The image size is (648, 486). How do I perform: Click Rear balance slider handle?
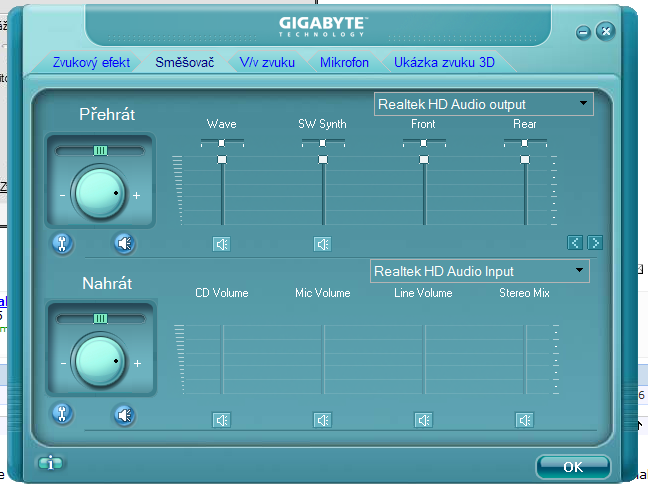pyautogui.click(x=524, y=143)
